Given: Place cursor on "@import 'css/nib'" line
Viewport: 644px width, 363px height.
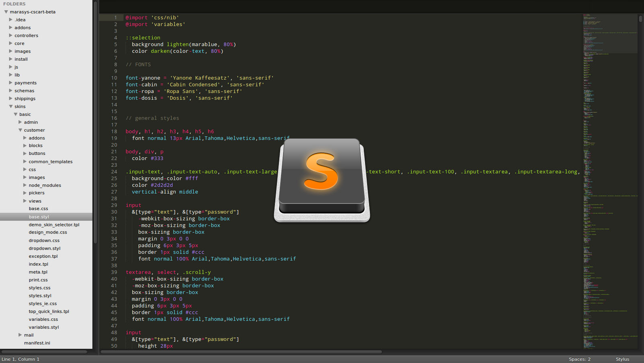Looking at the screenshot, I should [x=152, y=18].
